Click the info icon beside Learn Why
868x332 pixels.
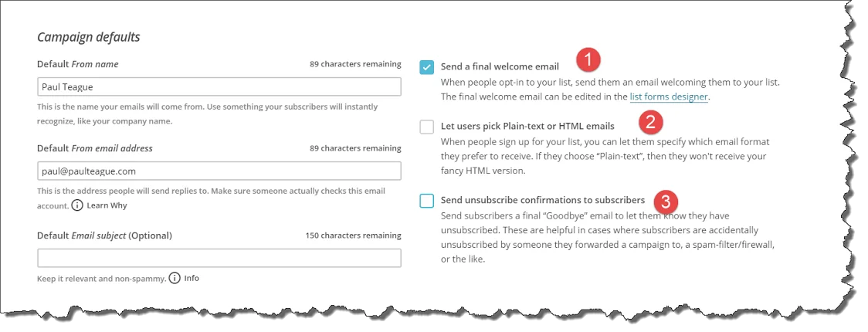click(x=77, y=205)
